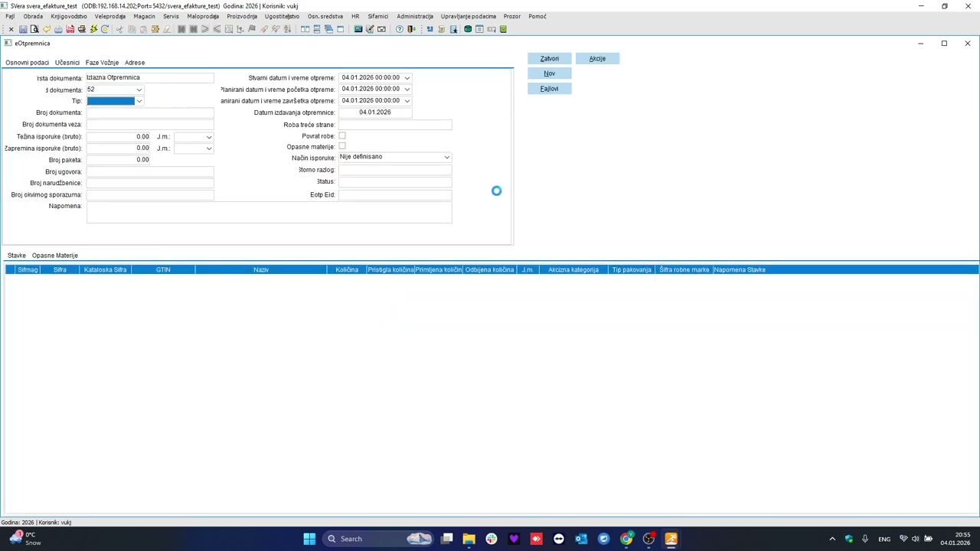Click the Fajlovi button

click(549, 89)
